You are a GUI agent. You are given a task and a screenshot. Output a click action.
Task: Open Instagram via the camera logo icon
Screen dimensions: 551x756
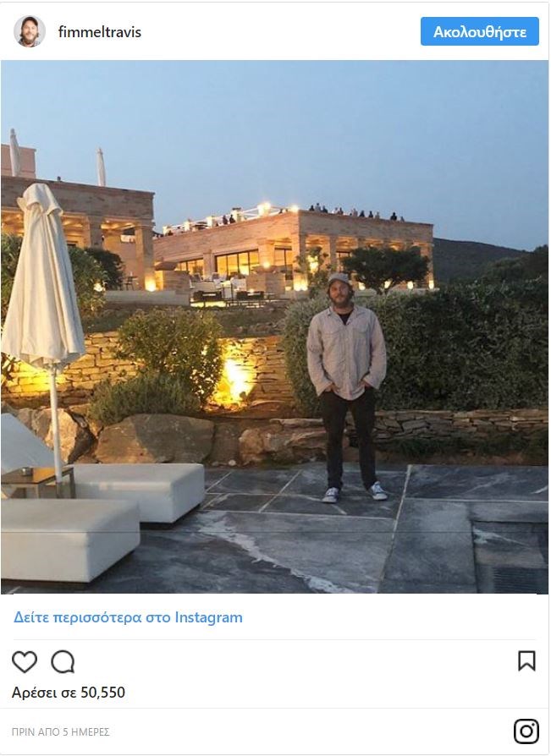point(526,731)
